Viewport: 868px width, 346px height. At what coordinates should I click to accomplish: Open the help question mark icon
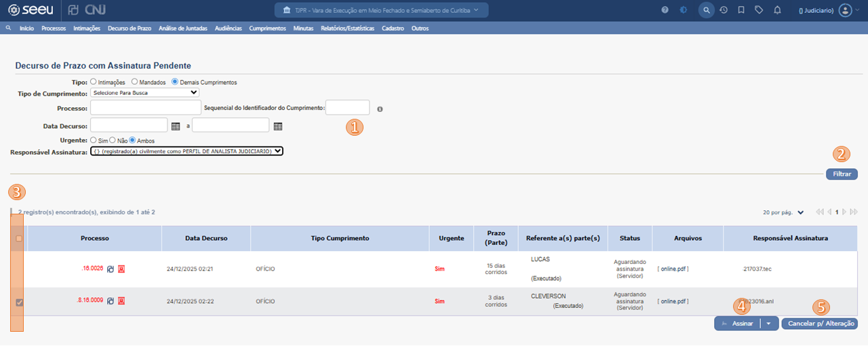(665, 10)
